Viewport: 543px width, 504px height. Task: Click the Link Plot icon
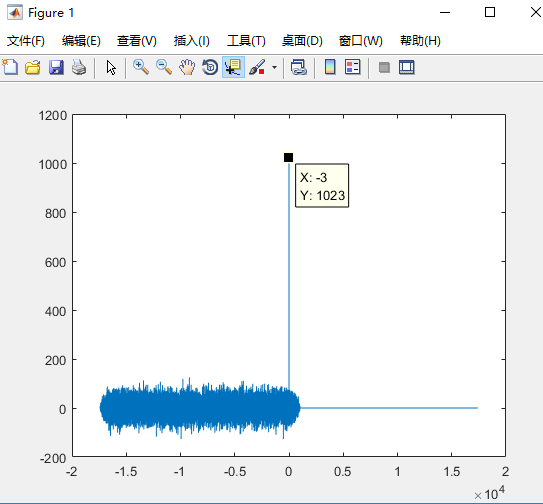click(x=299, y=67)
